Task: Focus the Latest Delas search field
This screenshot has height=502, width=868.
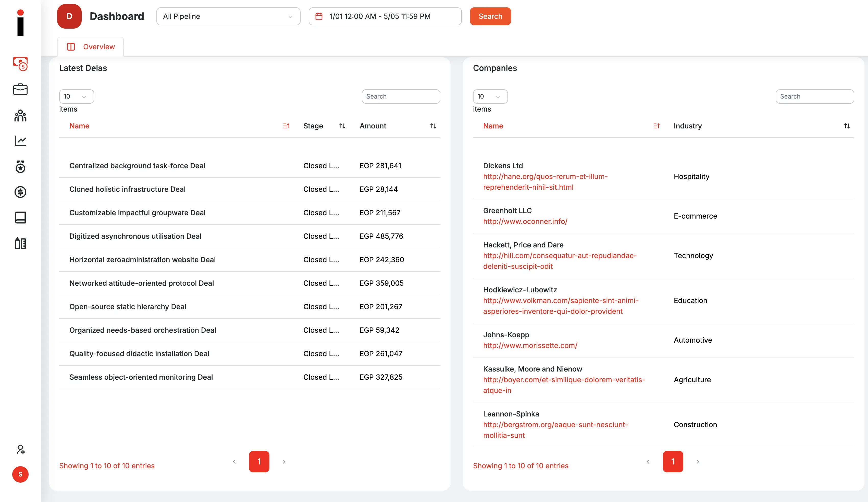Action: pos(401,97)
